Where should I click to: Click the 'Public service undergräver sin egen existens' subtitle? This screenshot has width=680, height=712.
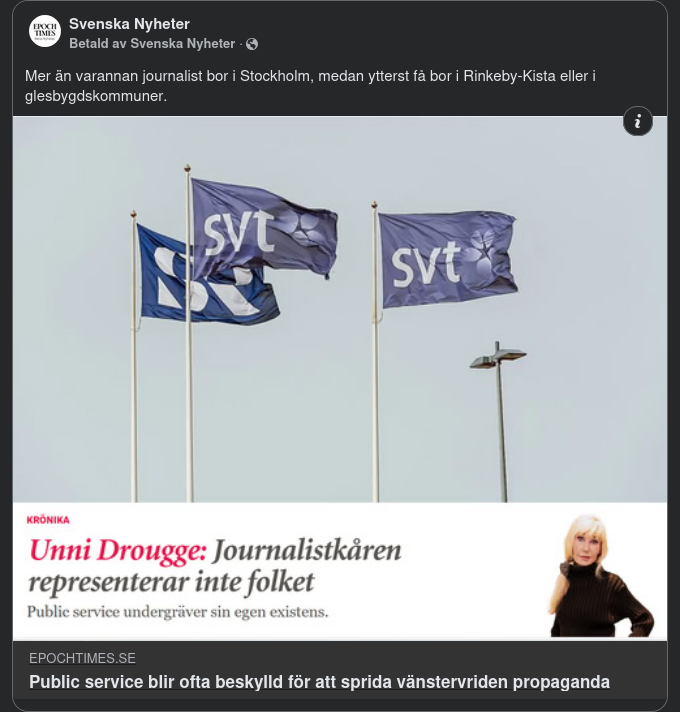[x=177, y=613]
